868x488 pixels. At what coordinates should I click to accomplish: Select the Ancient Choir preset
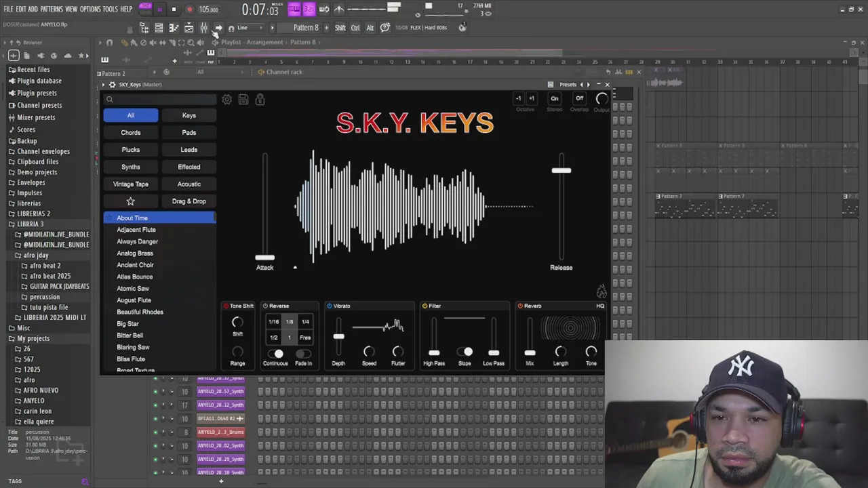click(135, 265)
